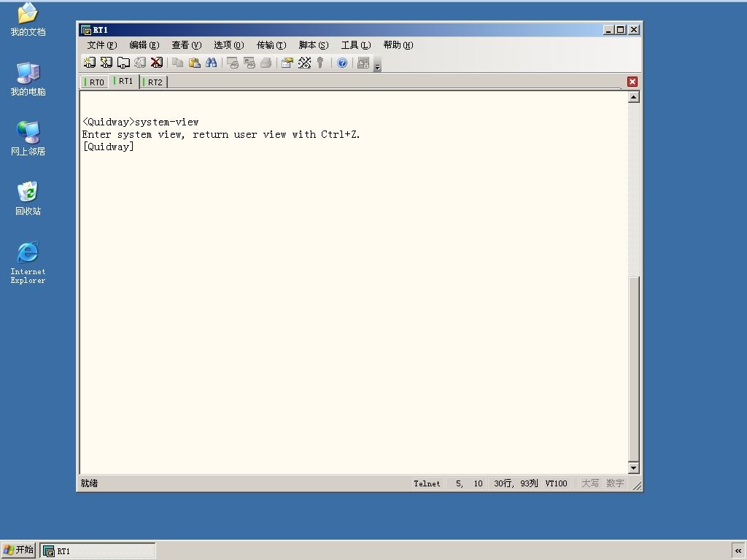747x560 pixels.
Task: Click the 30行, 93列 status entry
Action: [x=516, y=483]
